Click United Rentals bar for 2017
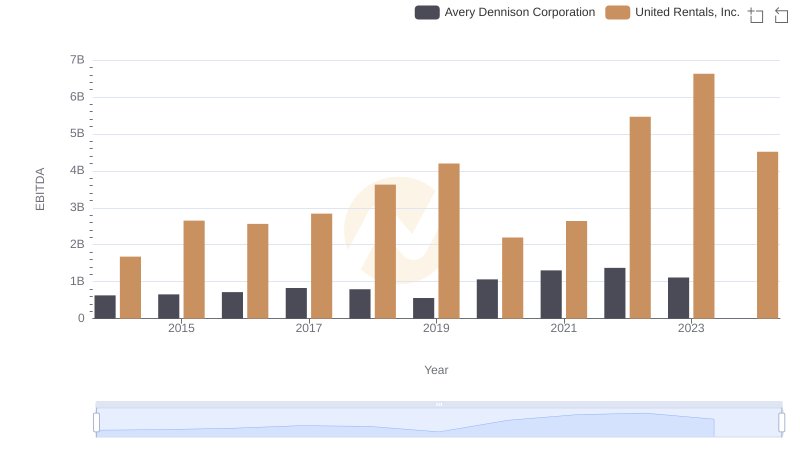800x461 pixels. (x=321, y=266)
